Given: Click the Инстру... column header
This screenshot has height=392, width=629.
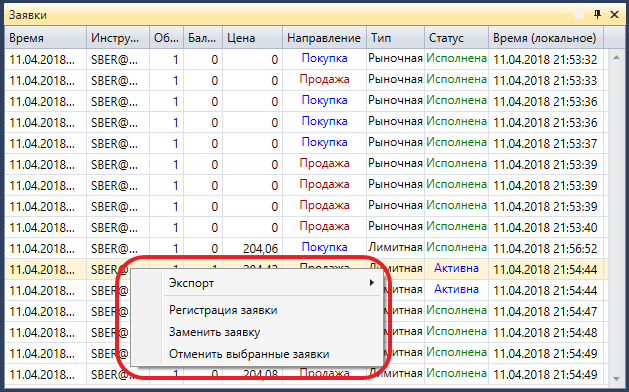Looking at the screenshot, I should (x=118, y=38).
